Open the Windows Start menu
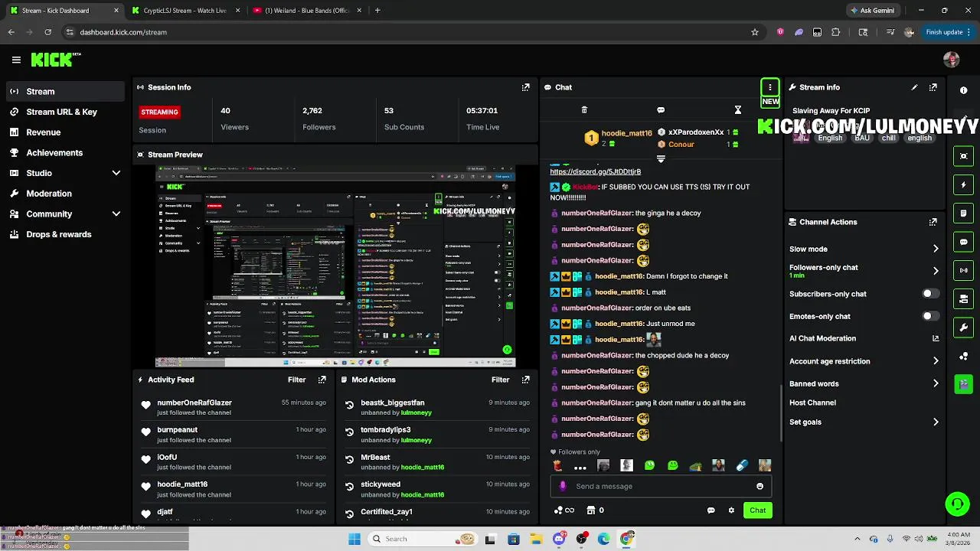The height and width of the screenshot is (551, 980). click(x=354, y=539)
